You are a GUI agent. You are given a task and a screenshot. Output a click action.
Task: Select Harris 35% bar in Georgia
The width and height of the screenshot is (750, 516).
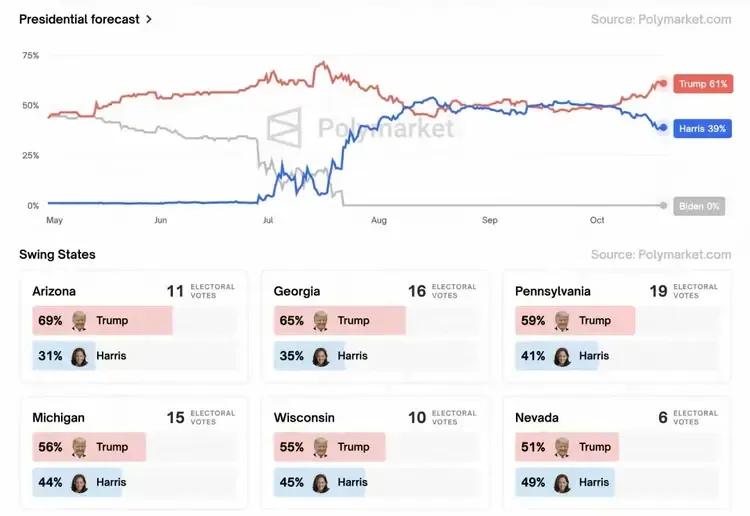tap(309, 356)
